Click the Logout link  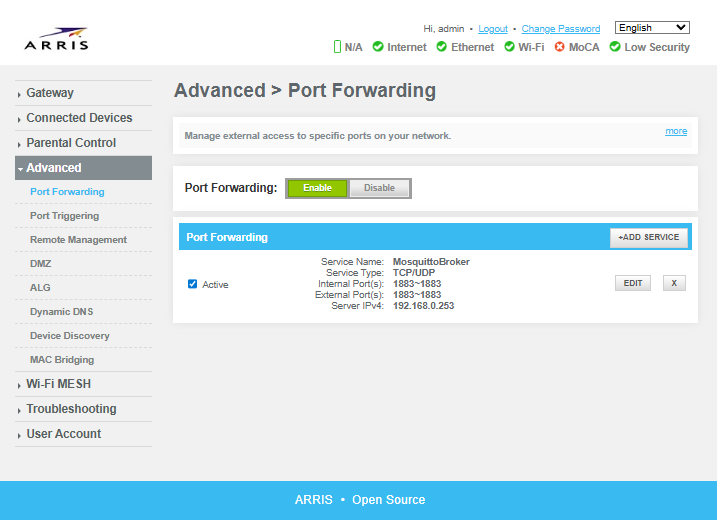pyautogui.click(x=493, y=29)
